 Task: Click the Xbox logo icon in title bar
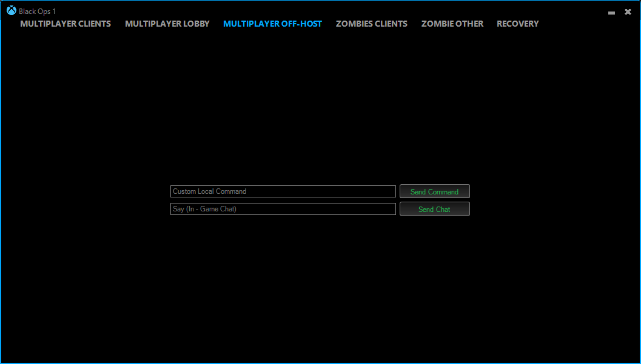pos(12,11)
